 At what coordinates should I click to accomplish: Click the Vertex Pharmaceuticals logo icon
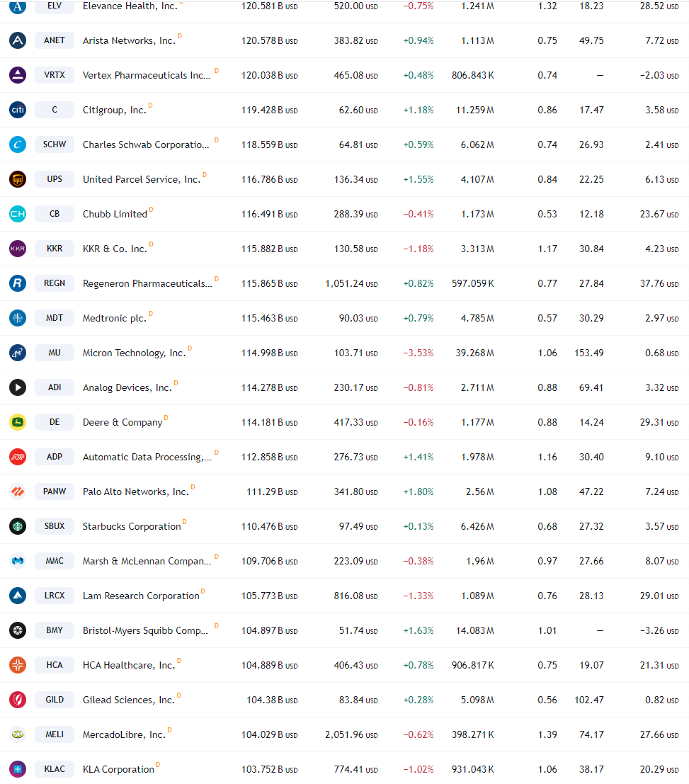pos(18,75)
